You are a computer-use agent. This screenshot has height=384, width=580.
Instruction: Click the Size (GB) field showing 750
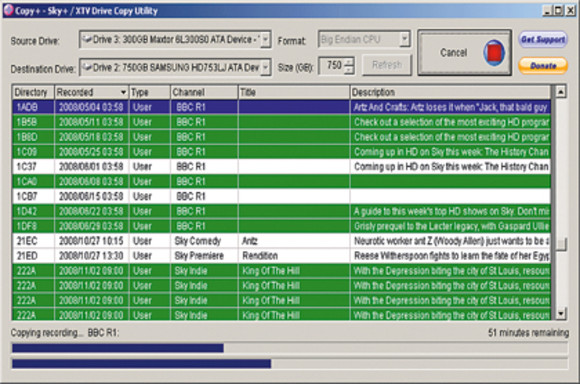[332, 65]
